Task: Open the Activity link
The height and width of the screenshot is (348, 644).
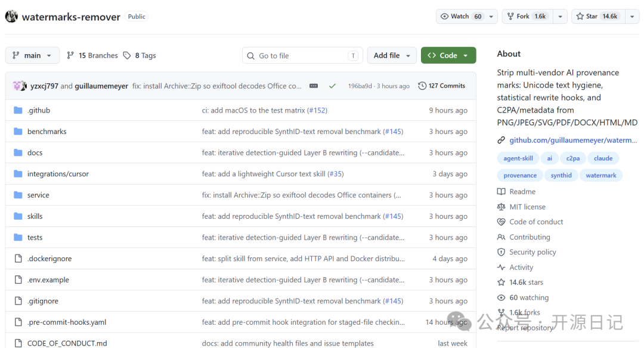Action: [521, 267]
